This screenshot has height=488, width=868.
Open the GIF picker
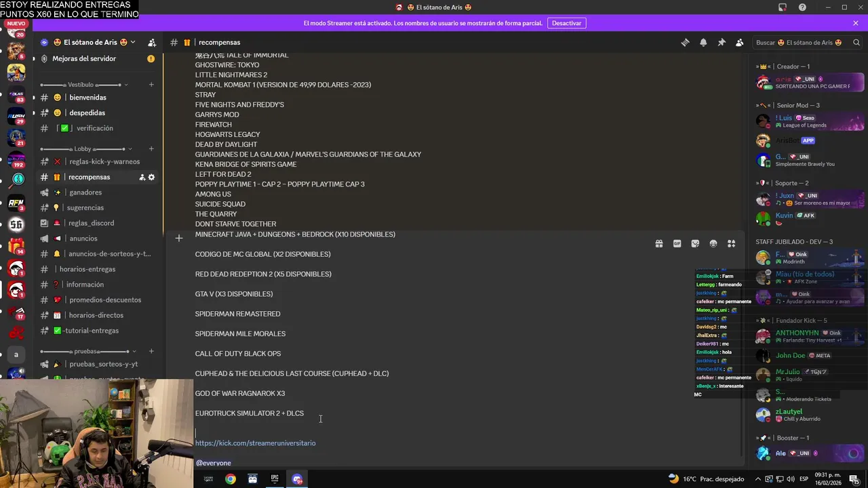(677, 244)
